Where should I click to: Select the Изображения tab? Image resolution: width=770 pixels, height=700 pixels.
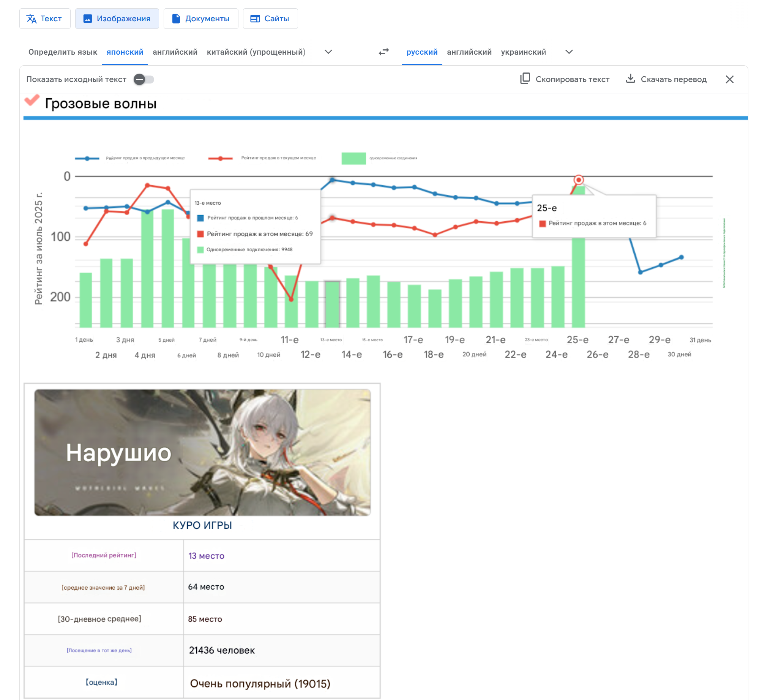coord(117,18)
